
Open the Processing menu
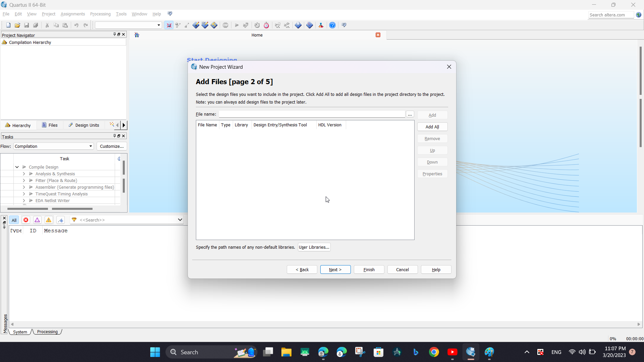100,14
